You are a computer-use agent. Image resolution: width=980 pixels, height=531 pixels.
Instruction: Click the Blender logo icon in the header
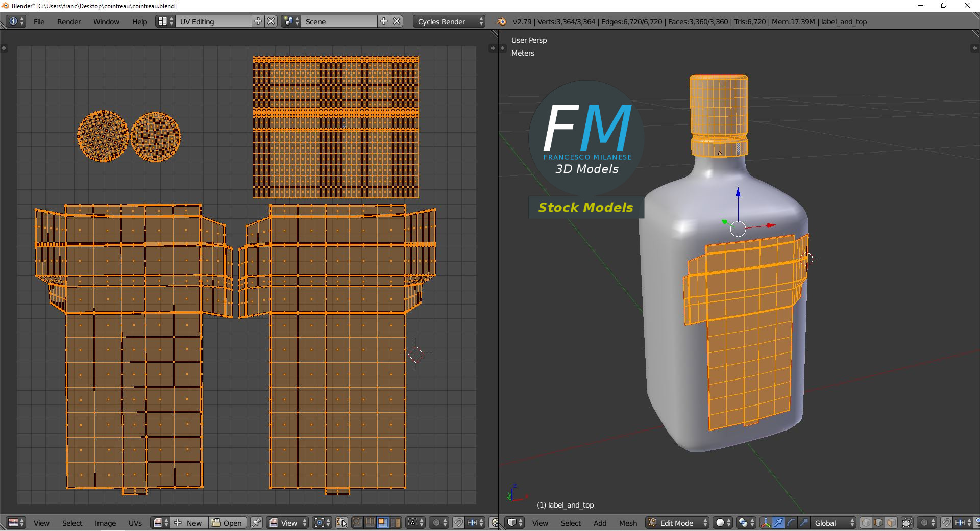click(502, 21)
